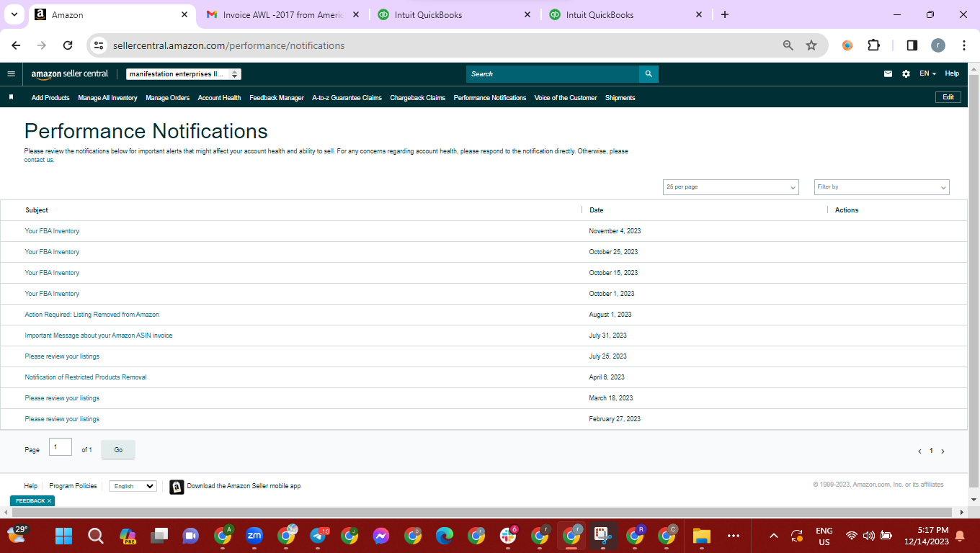980x553 pixels.
Task: Open the English language selector in footer
Action: tap(133, 486)
